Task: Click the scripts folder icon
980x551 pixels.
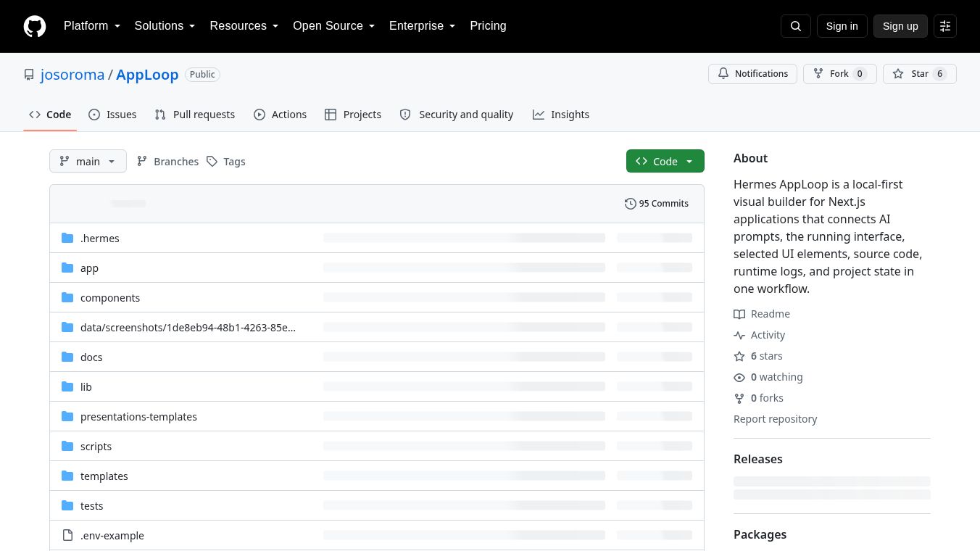Action: [67, 446]
